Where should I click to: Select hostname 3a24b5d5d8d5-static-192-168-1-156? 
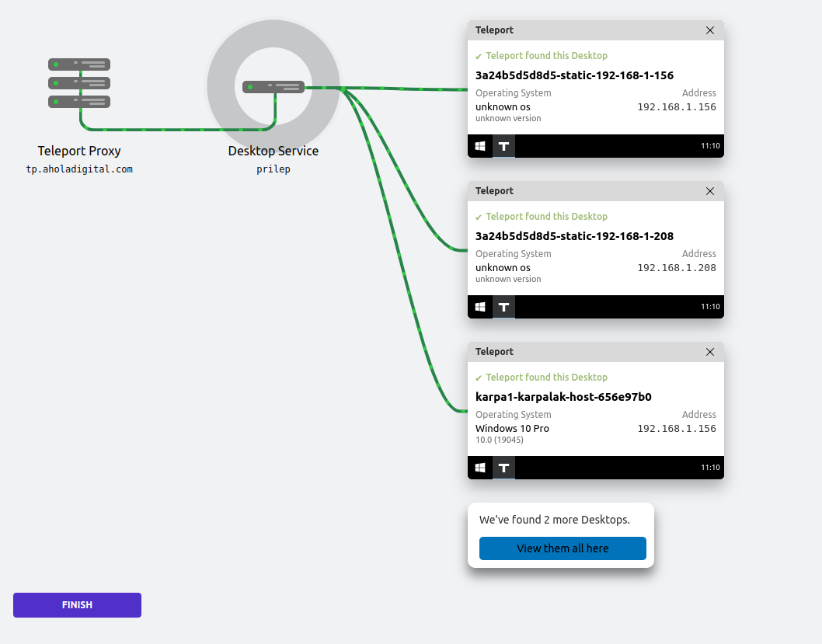tap(574, 75)
